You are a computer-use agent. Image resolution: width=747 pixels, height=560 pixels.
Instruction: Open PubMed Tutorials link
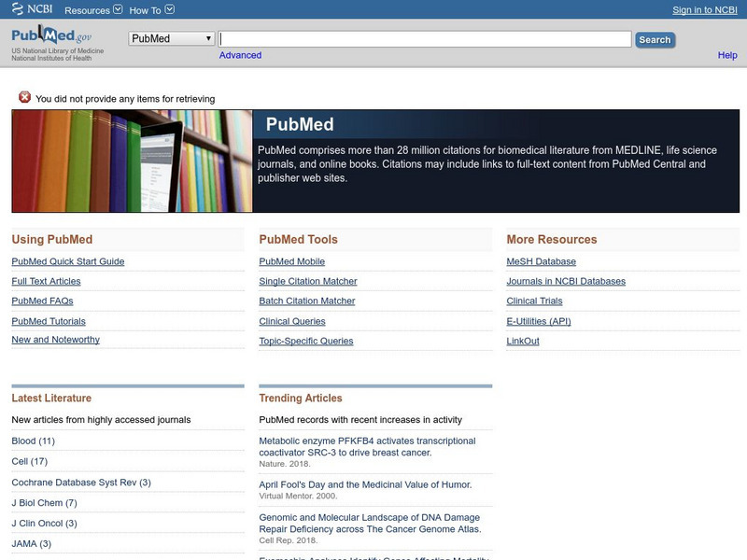pyautogui.click(x=49, y=321)
